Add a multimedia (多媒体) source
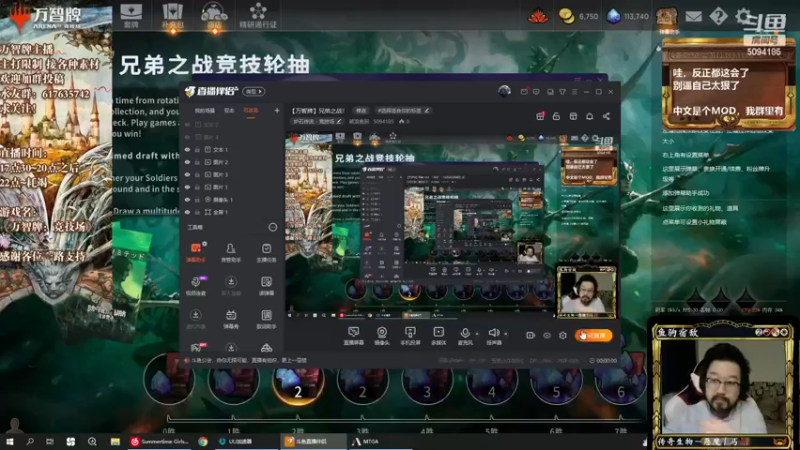The width and height of the screenshot is (800, 450). (x=438, y=336)
